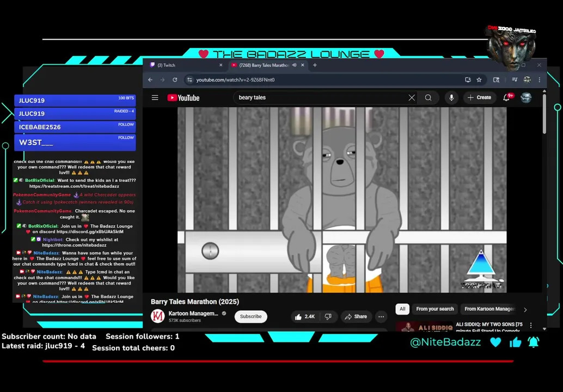The height and width of the screenshot is (392, 563).
Task: Reload the YouTube page
Action: click(175, 79)
